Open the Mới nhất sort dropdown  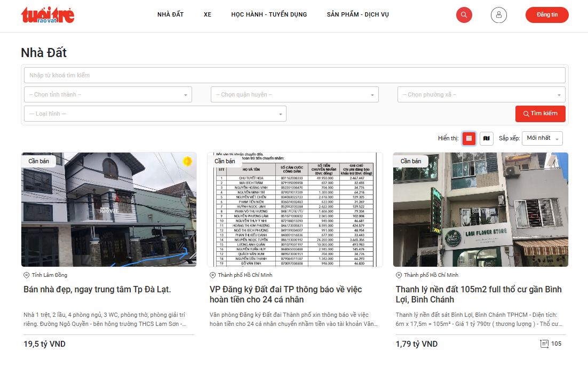click(542, 138)
